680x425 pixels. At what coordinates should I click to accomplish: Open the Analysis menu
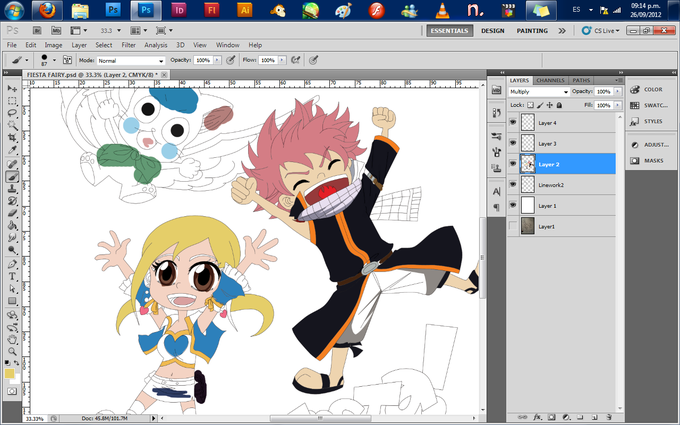pyautogui.click(x=156, y=45)
